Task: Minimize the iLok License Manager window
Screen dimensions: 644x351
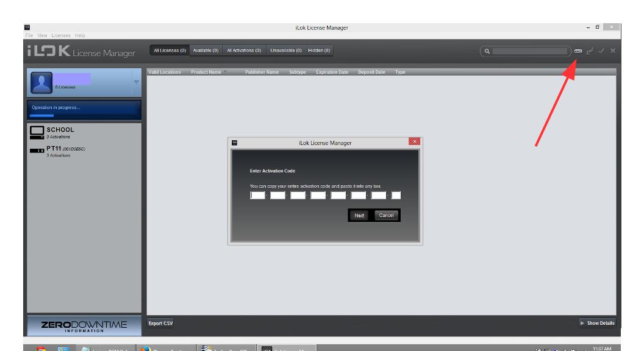Action: point(588,27)
